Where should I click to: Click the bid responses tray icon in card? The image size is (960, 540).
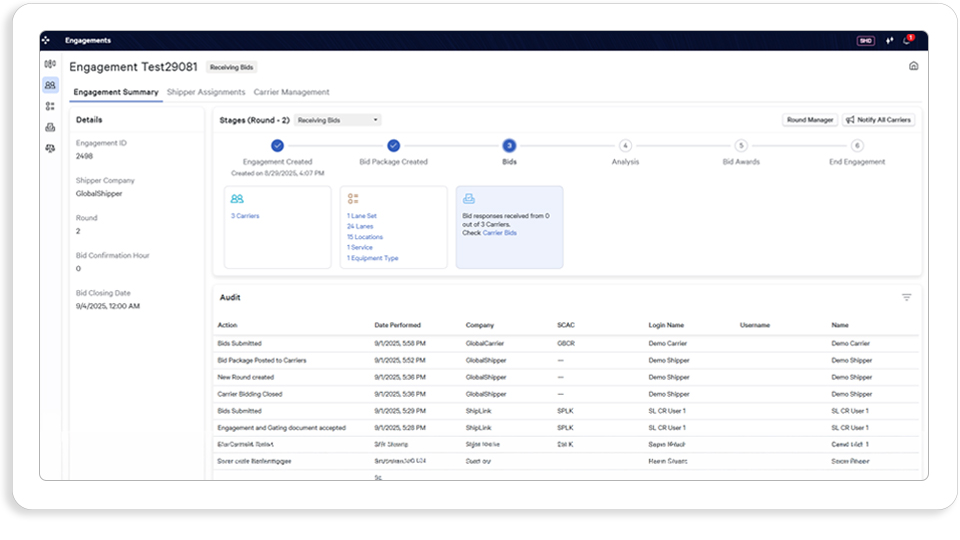[x=468, y=199]
